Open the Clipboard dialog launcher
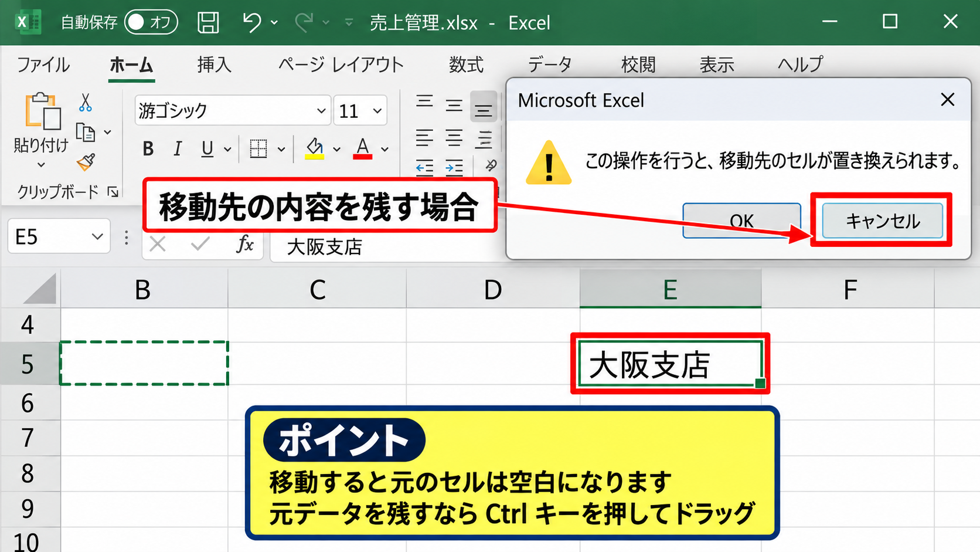 click(113, 192)
